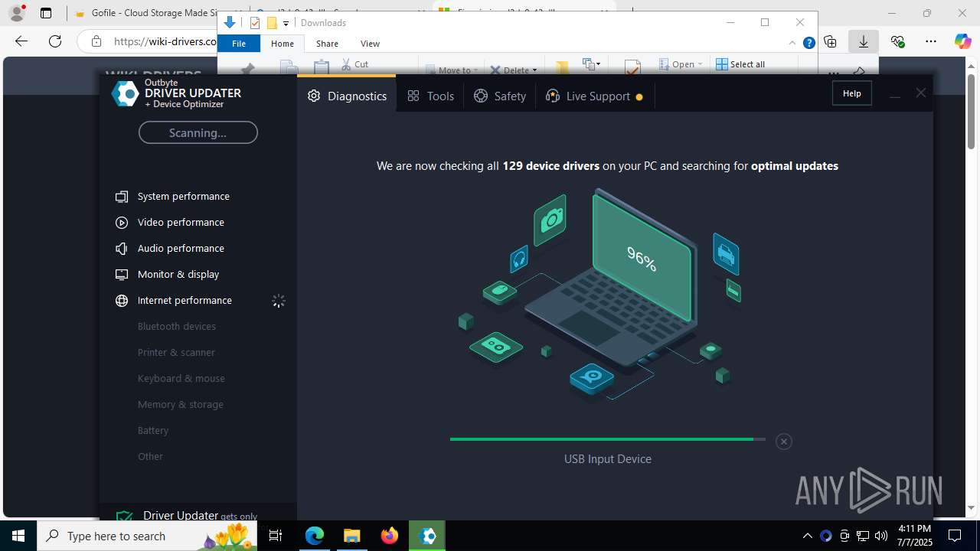The image size is (980, 551).
Task: Open Edge tab actions menu icon
Action: point(46,13)
